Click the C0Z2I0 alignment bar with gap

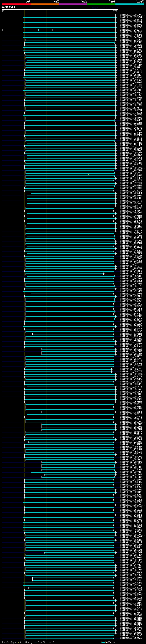coord(59,30)
